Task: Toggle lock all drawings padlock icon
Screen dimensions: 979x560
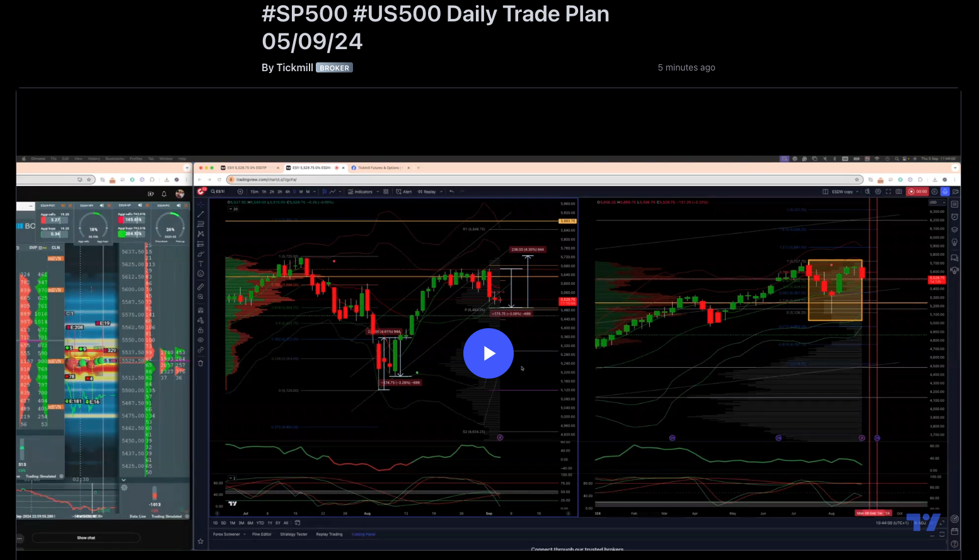Action: pyautogui.click(x=200, y=330)
